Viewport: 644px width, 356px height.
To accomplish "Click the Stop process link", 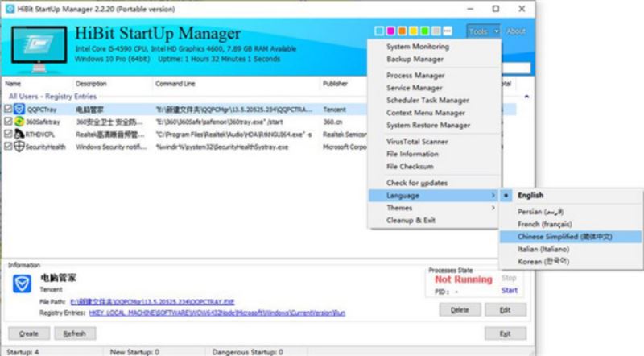I will pyautogui.click(x=509, y=279).
